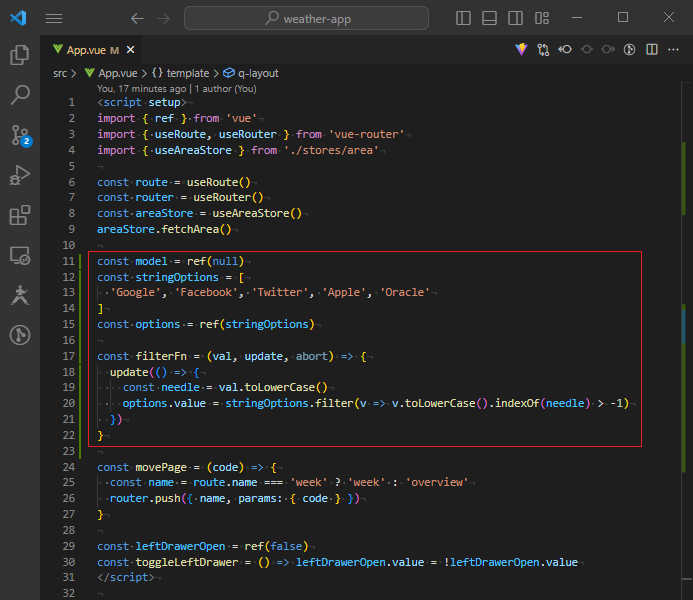
Task: Click 'needle' variable declaration on line 19
Action: click(180, 387)
